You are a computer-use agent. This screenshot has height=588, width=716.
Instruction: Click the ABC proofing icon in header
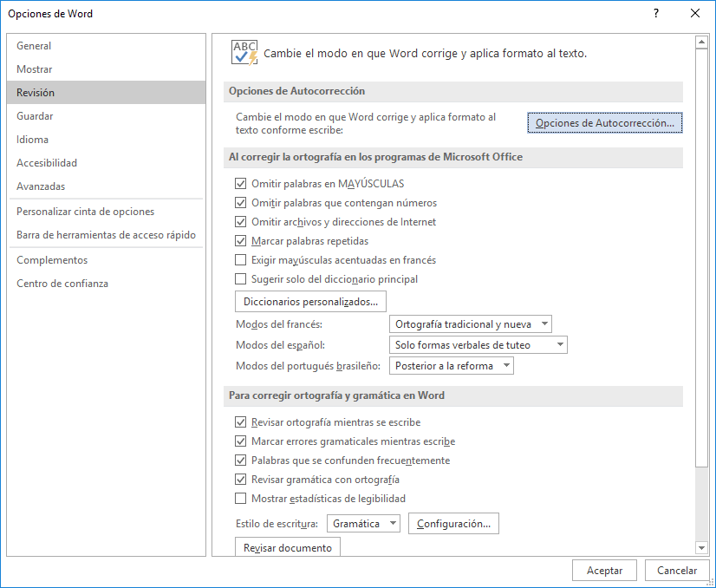click(244, 53)
